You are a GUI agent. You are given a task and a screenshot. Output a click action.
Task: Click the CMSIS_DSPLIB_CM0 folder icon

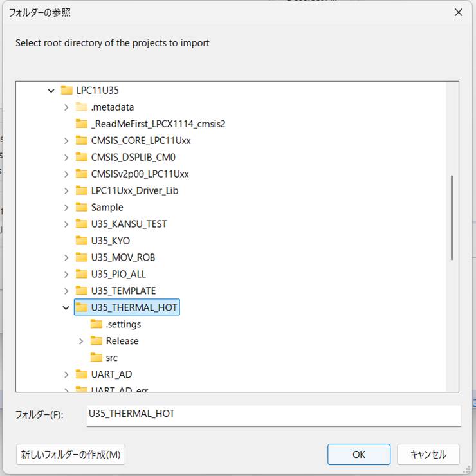tap(81, 158)
